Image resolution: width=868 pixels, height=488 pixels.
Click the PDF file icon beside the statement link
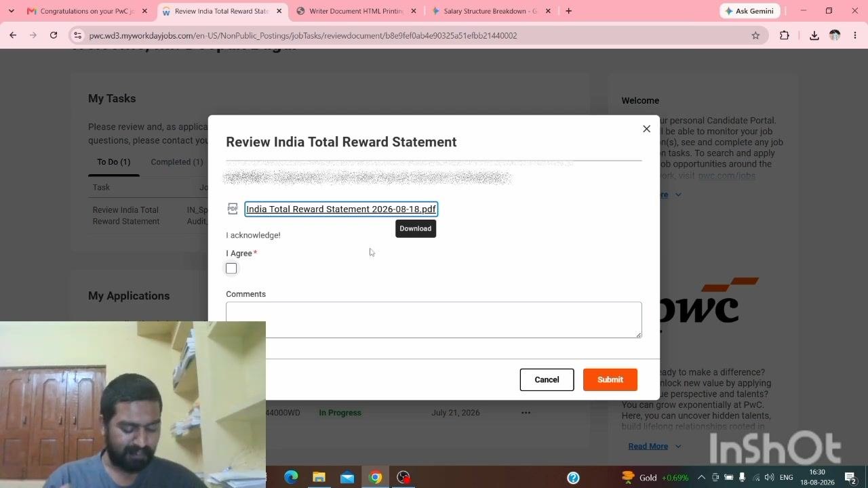coord(233,209)
